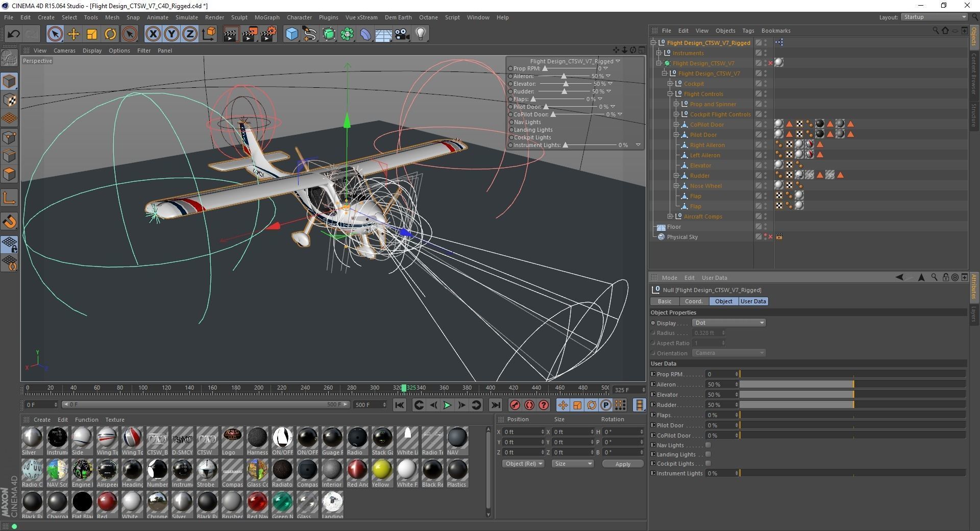The height and width of the screenshot is (531, 980).
Task: Render the active view
Action: click(x=231, y=34)
